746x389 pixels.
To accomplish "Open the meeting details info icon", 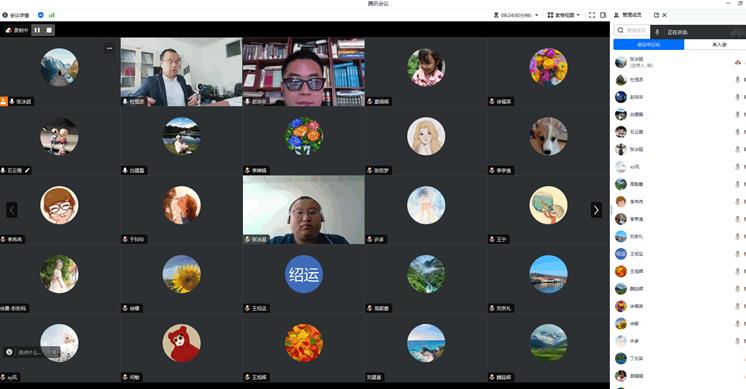I will (5, 15).
